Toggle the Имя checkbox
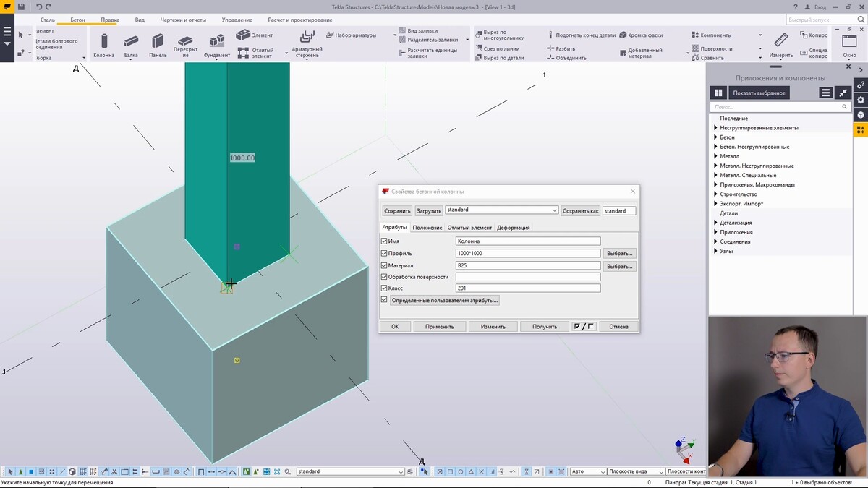This screenshot has width=868, height=488. [x=384, y=241]
